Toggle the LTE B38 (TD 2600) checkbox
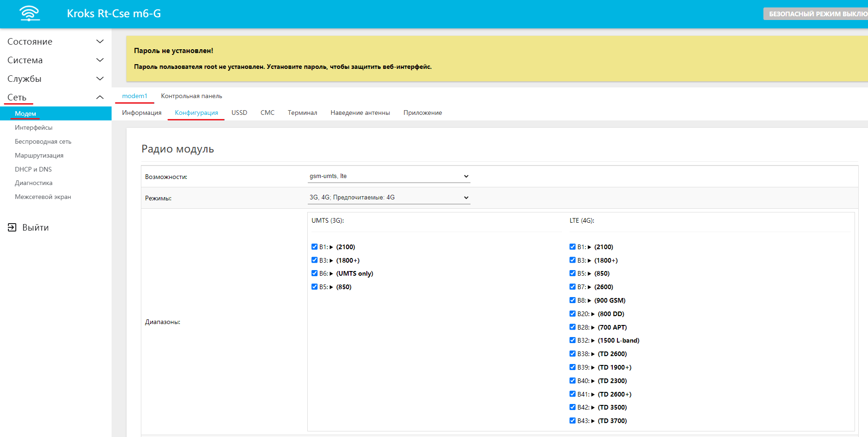Image resolution: width=868 pixels, height=437 pixels. 573,354
